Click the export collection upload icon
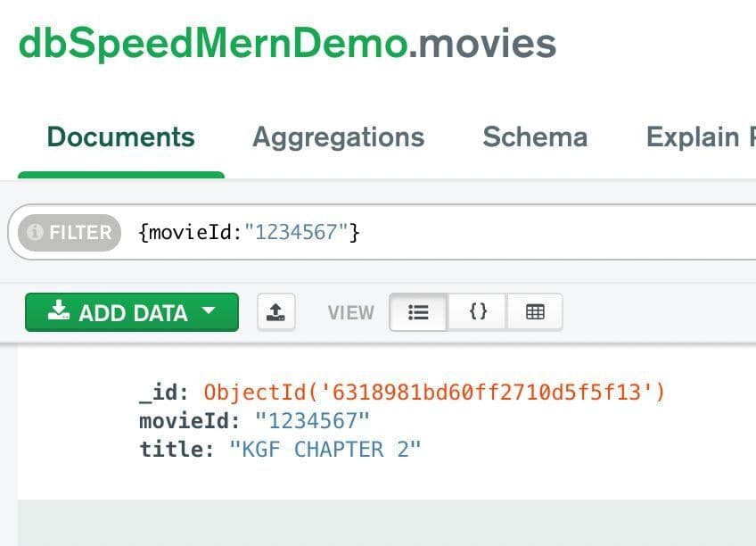The height and width of the screenshot is (546, 756). [x=276, y=312]
